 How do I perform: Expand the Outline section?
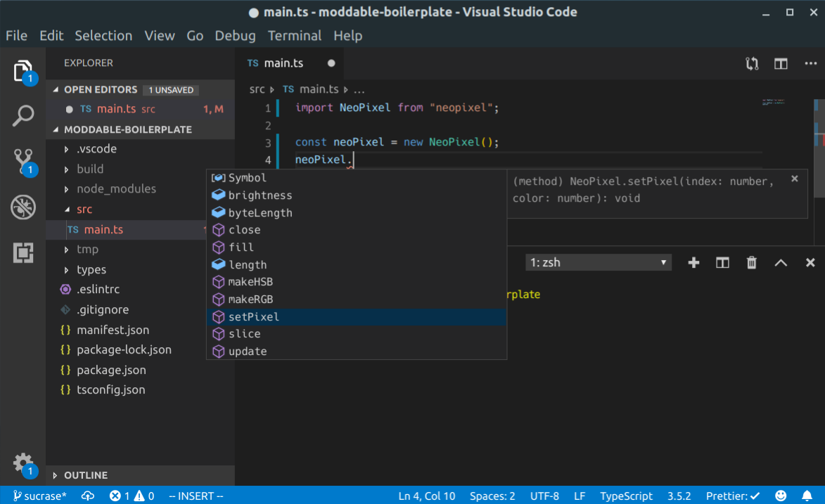(55, 475)
